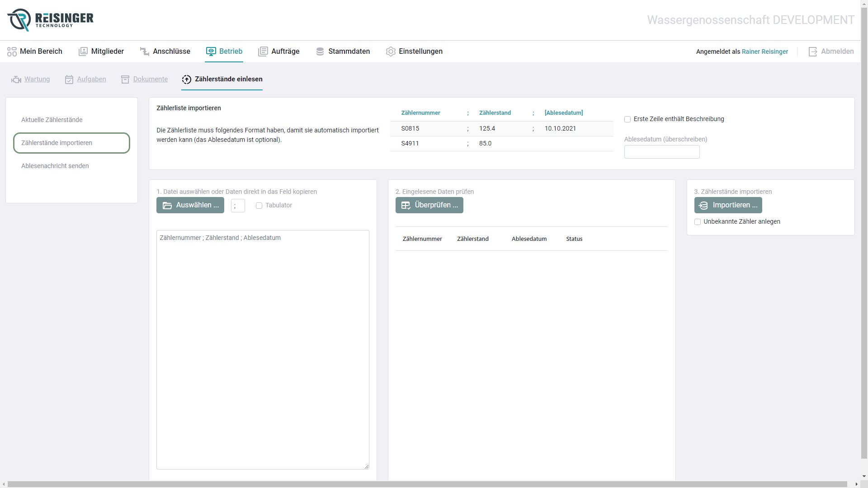Click the database icon on Importieren button
This screenshot has width=868, height=488.
click(x=703, y=206)
